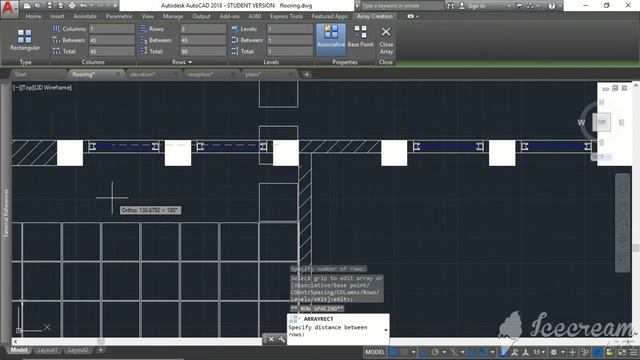Click the Columns Between spacing field
The width and height of the screenshot is (640, 360).
tap(111, 40)
